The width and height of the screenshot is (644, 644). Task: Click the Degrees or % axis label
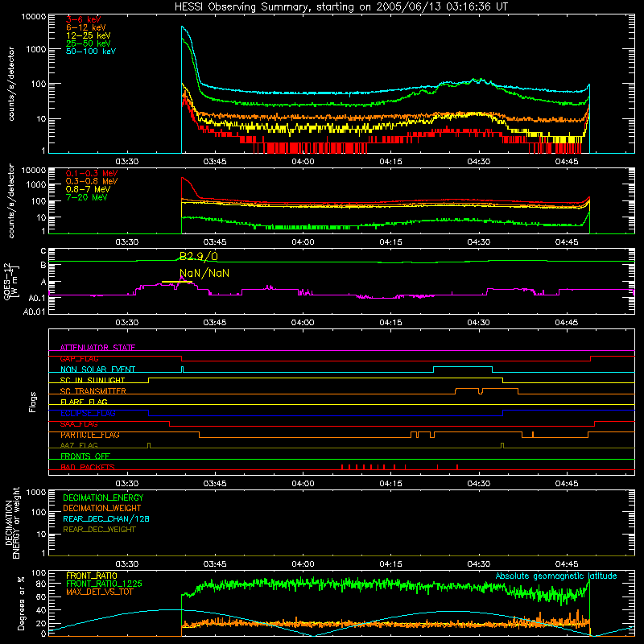tap(21, 603)
